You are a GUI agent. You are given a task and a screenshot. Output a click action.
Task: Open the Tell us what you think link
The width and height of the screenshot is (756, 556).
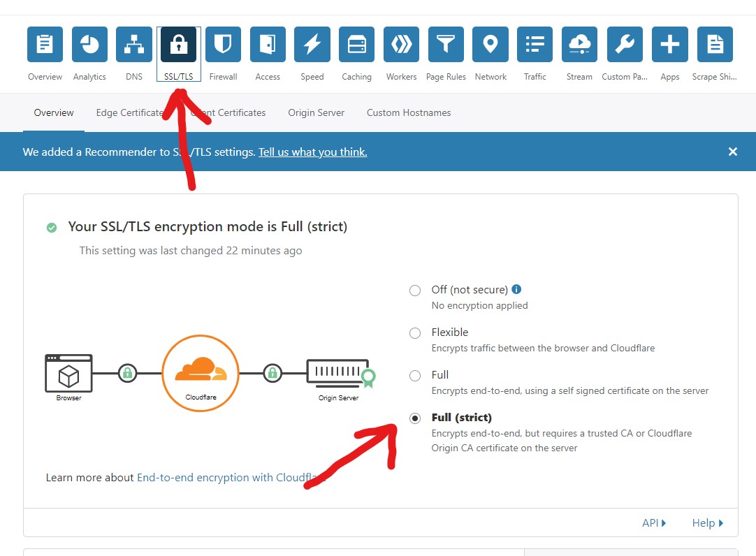point(313,152)
